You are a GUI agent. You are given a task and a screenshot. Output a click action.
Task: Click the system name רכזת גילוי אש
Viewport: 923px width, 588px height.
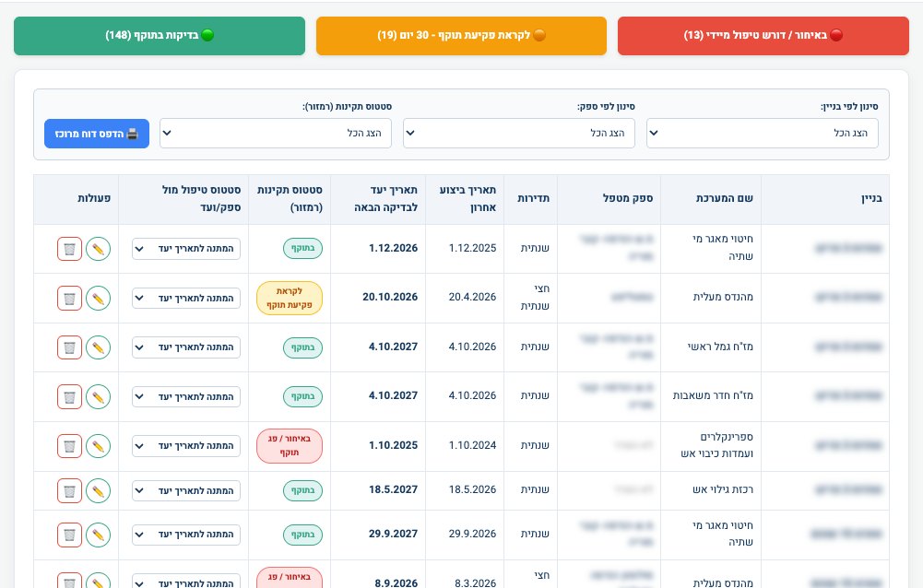(723, 489)
